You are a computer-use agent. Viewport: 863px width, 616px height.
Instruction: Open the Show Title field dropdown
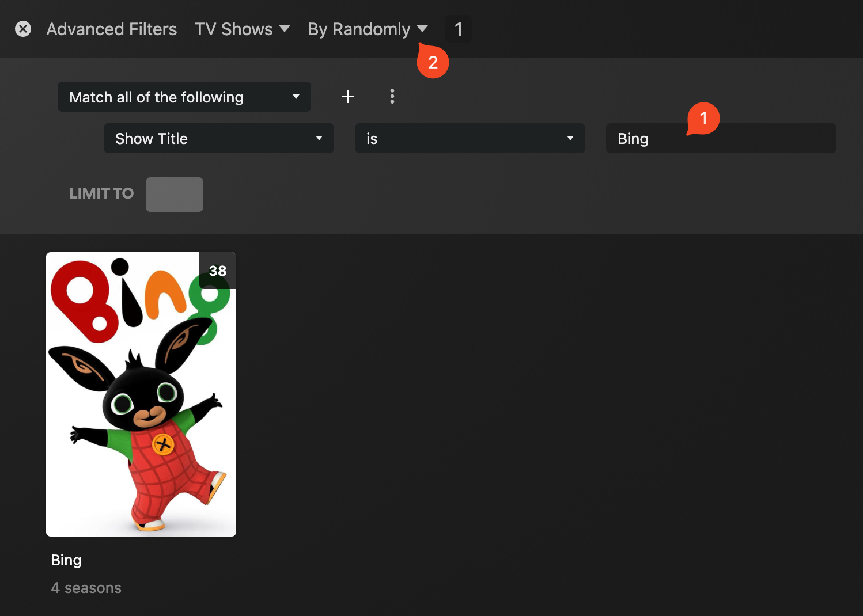[219, 138]
